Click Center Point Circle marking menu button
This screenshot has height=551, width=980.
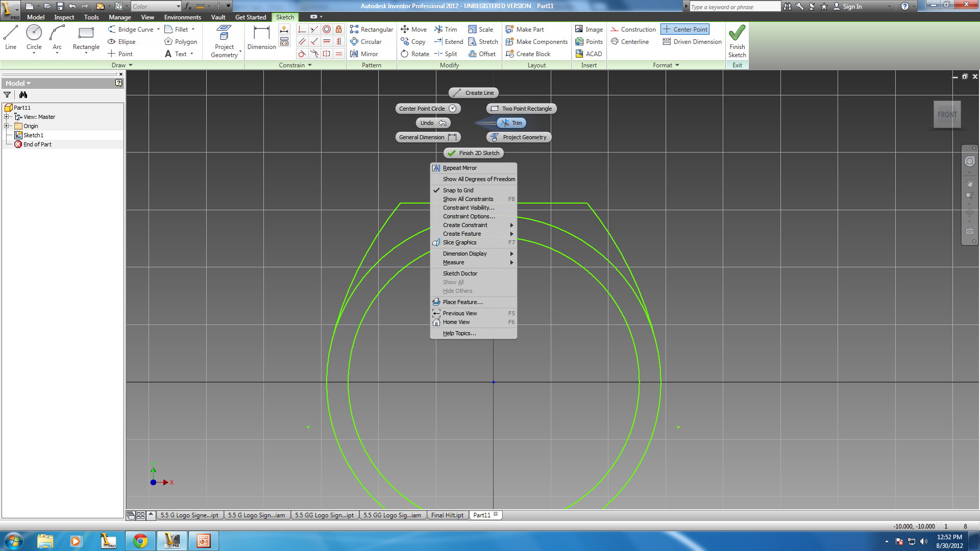pyautogui.click(x=428, y=109)
